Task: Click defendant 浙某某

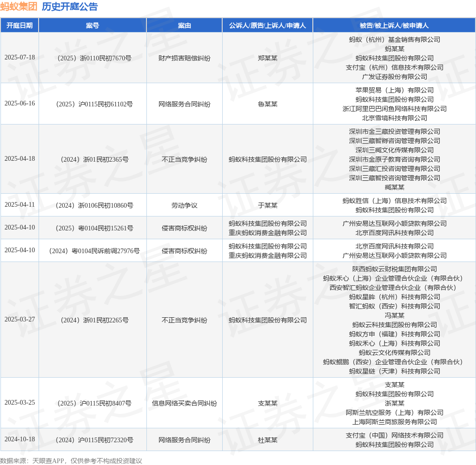Action: (394, 403)
